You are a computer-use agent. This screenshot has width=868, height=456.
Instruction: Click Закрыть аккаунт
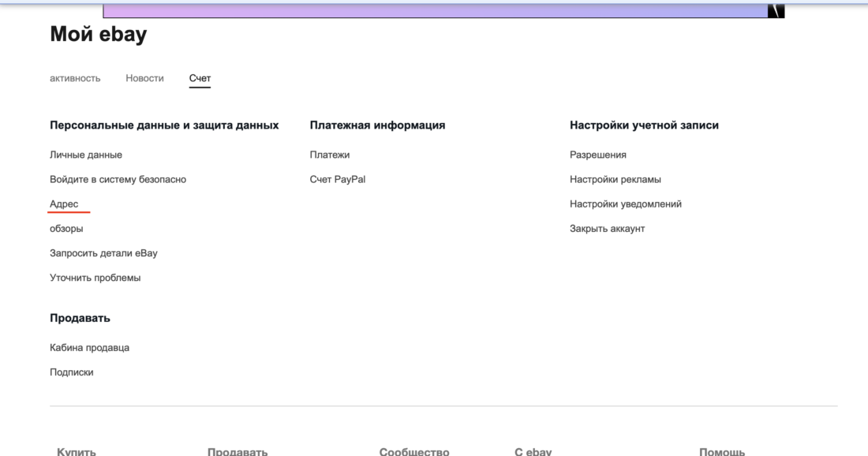click(606, 227)
